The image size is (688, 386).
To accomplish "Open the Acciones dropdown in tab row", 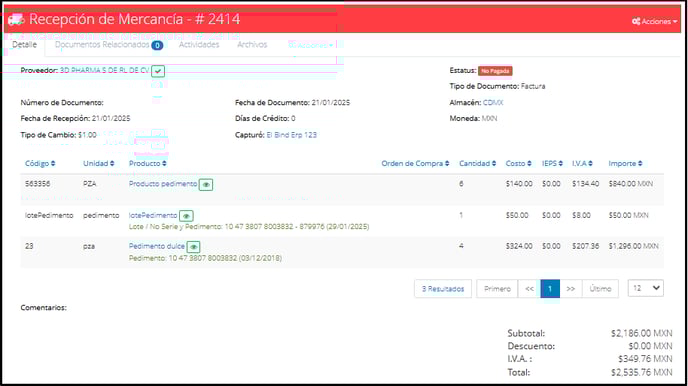I will 311,45.
